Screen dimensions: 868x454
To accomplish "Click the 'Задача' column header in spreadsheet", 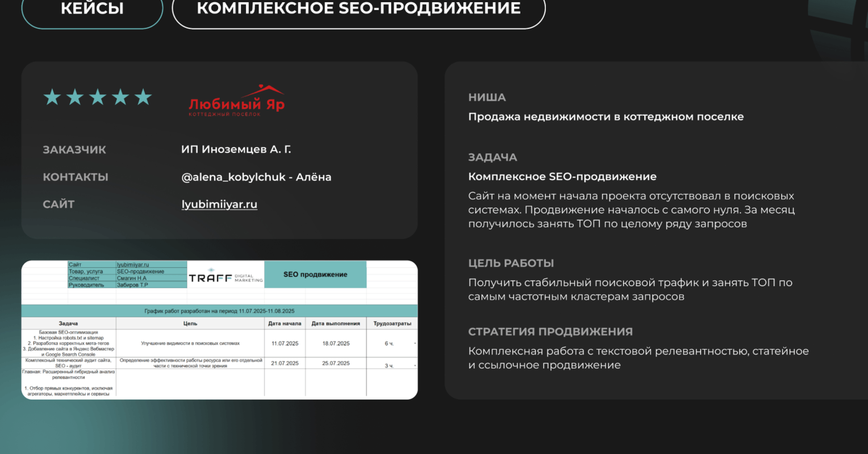I will (69, 323).
